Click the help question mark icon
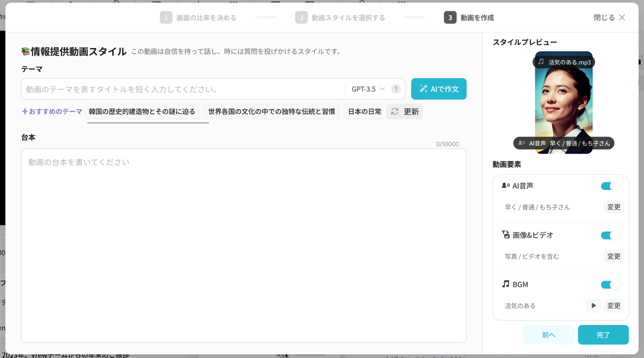Viewport: 644px width, 358px height. (396, 89)
